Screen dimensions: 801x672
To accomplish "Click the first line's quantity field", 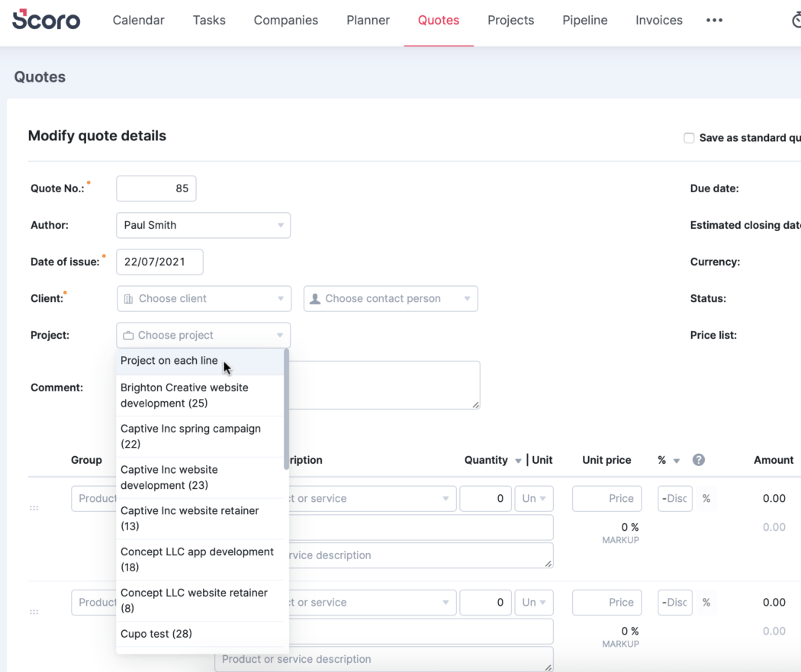I will pos(485,499).
